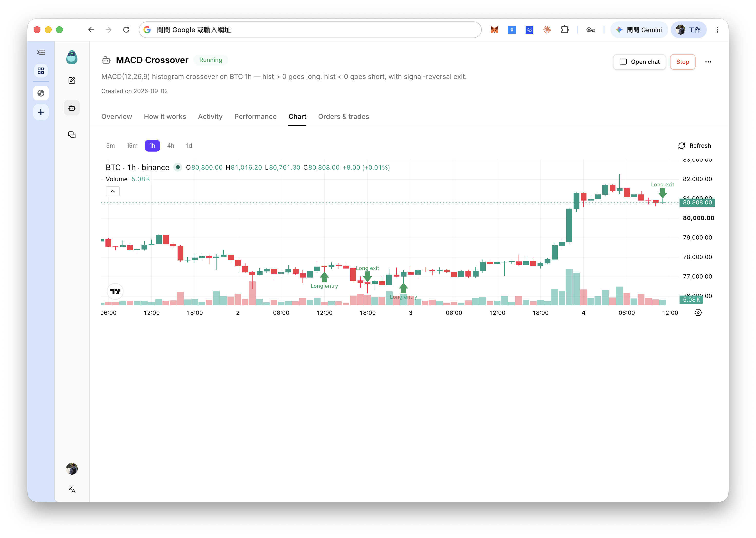Open the MetaMask fox extension
Screen dimensions: 756x538
coord(494,30)
